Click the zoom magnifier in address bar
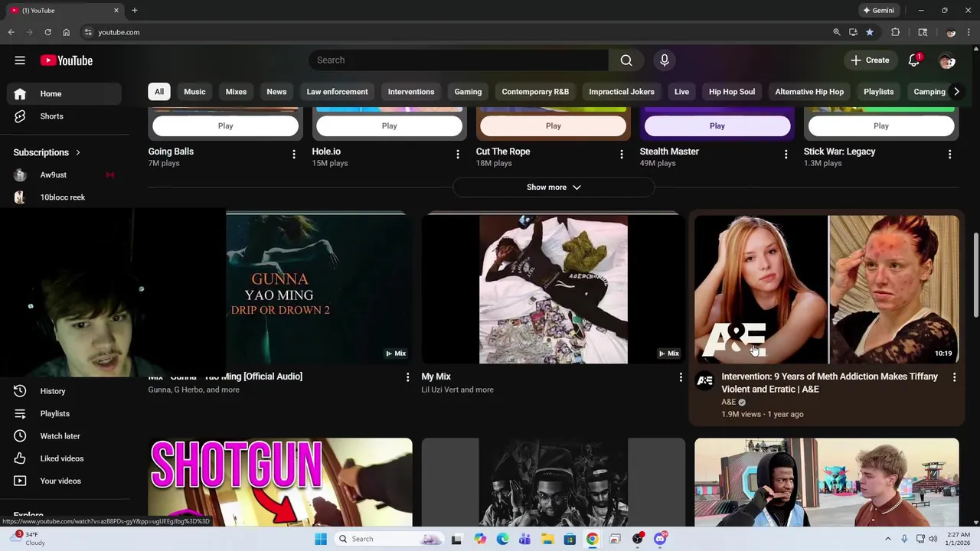 point(836,32)
